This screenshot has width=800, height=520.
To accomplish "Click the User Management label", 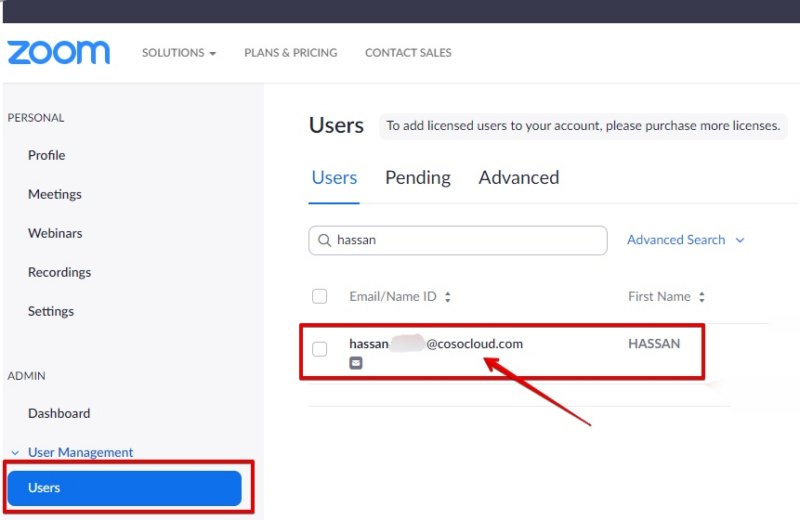I will coord(81,453).
